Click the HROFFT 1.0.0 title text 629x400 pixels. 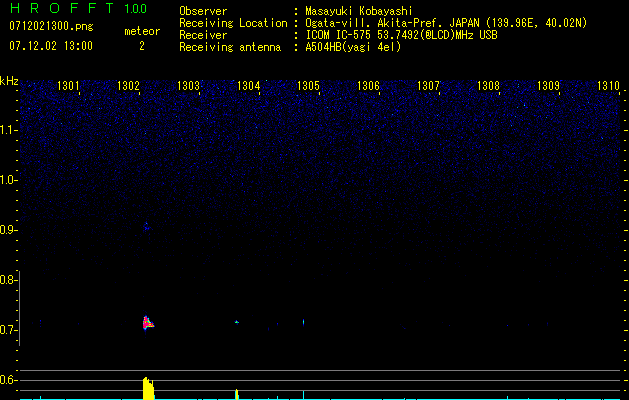(x=78, y=8)
